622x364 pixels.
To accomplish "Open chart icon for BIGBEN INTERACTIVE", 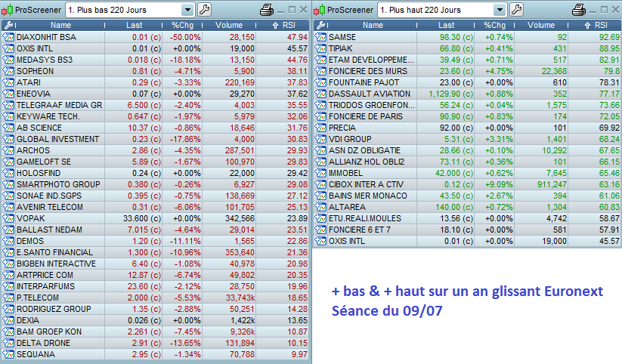I will 8,264.
